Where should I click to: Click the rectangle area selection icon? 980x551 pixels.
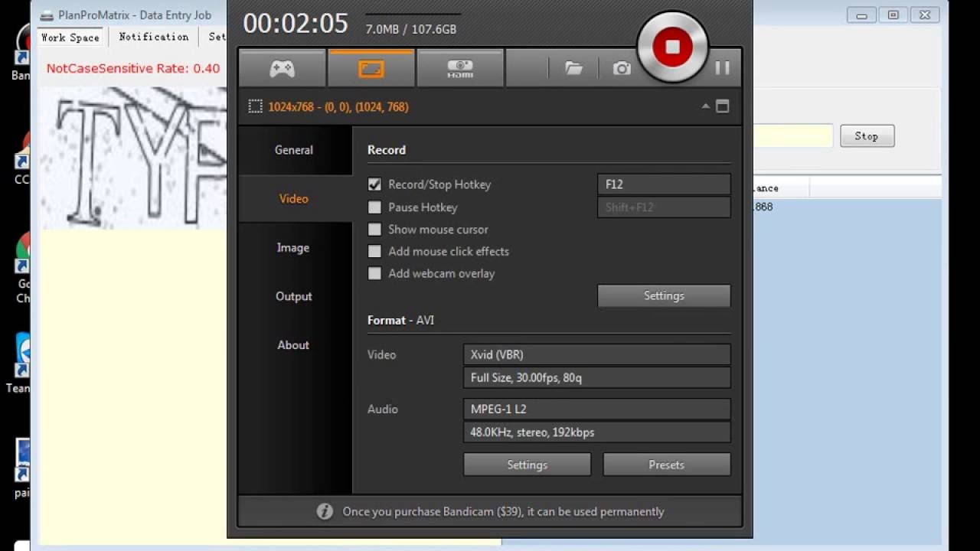click(x=255, y=107)
